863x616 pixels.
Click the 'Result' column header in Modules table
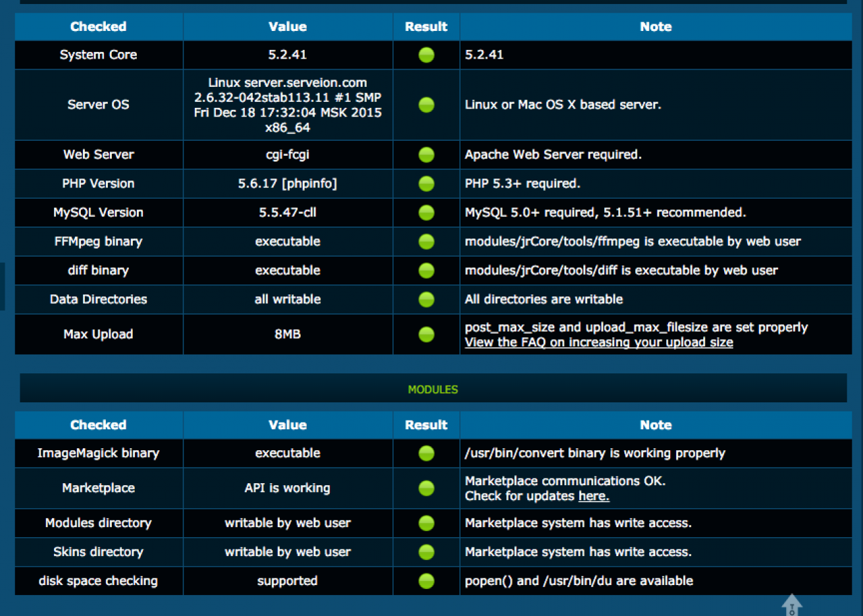click(x=426, y=425)
